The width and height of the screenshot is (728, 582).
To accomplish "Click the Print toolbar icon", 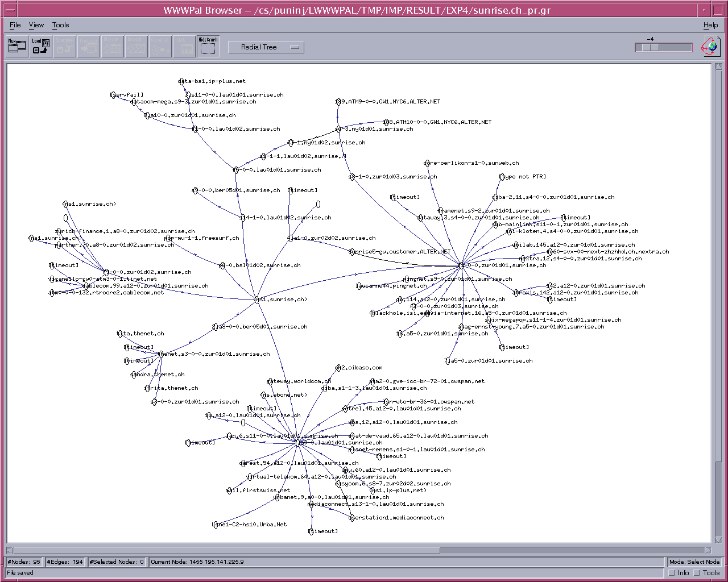I will [x=89, y=47].
